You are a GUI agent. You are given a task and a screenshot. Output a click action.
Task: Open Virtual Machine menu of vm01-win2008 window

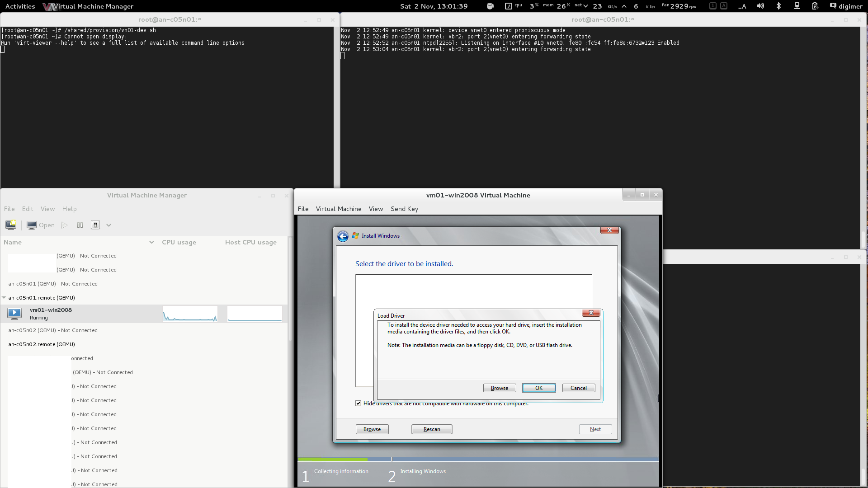point(339,209)
